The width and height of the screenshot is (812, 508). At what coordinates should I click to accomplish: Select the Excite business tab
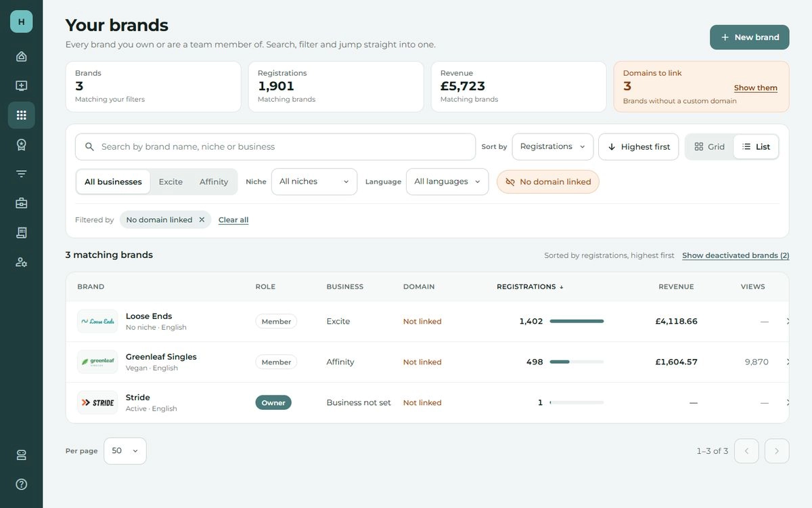click(171, 182)
